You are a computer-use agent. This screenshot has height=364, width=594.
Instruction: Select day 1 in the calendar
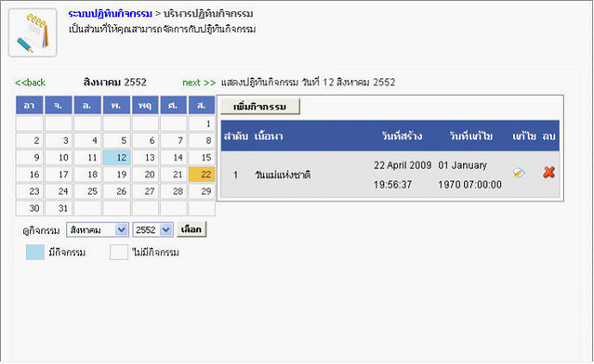[202, 123]
